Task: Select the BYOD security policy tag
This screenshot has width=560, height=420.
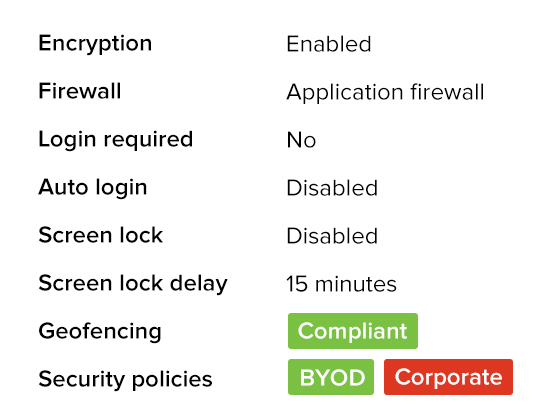Action: click(x=331, y=377)
